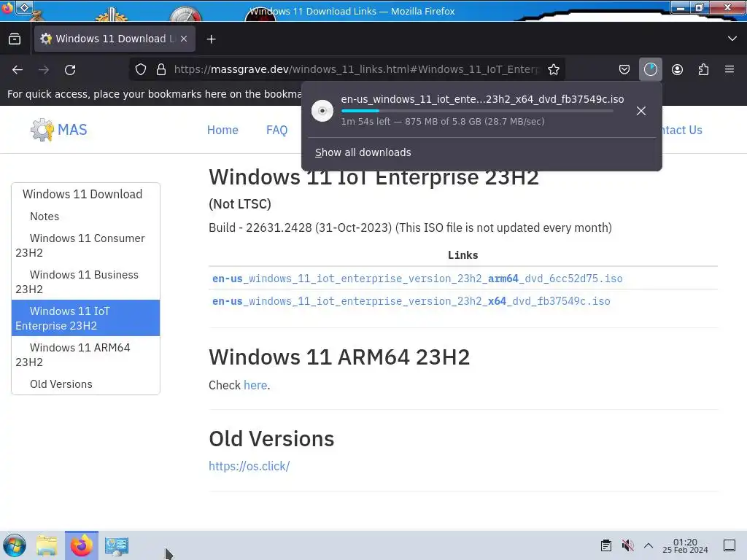The image size is (747, 560).
Task: Open Firefox View icon in tab bar
Action: point(15,39)
